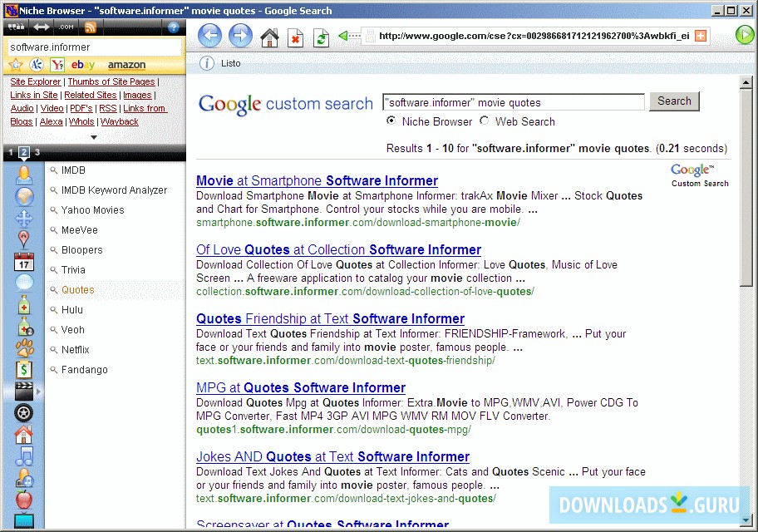Screen dimensions: 758x532
Task: Open WhoIs link
Action: (x=81, y=121)
